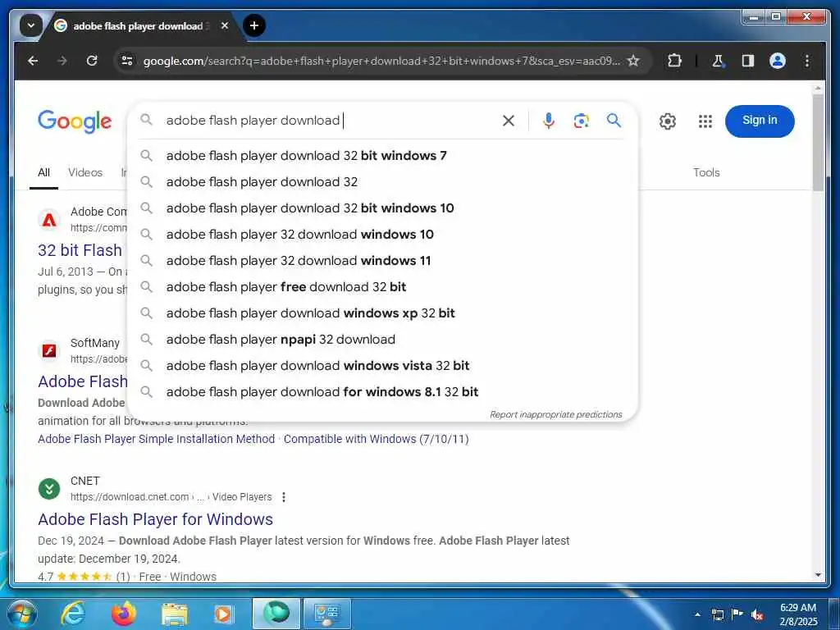Click the muted volume tray icon
The image size is (840, 630).
(756, 614)
